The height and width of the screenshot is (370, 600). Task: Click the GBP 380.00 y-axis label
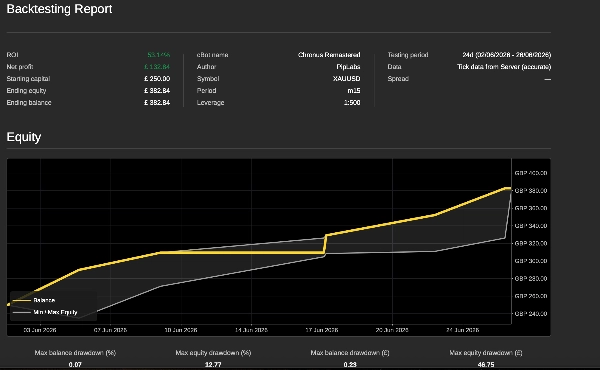point(531,191)
